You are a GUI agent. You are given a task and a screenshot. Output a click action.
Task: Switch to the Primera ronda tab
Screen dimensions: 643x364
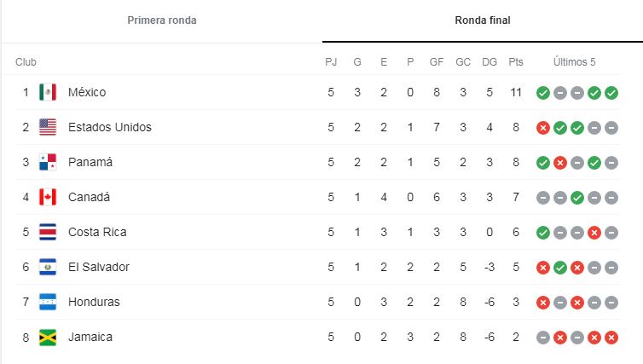tap(161, 20)
